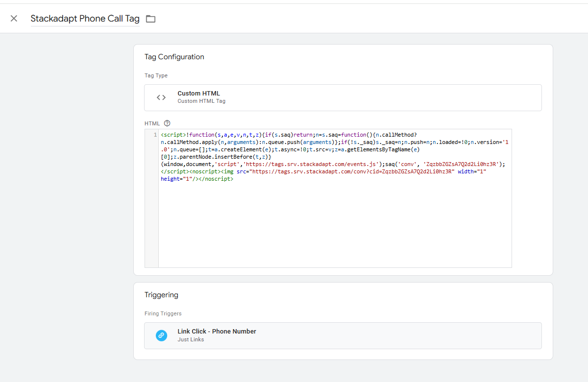Close the tag editor with X icon
588x382 pixels.
(14, 19)
